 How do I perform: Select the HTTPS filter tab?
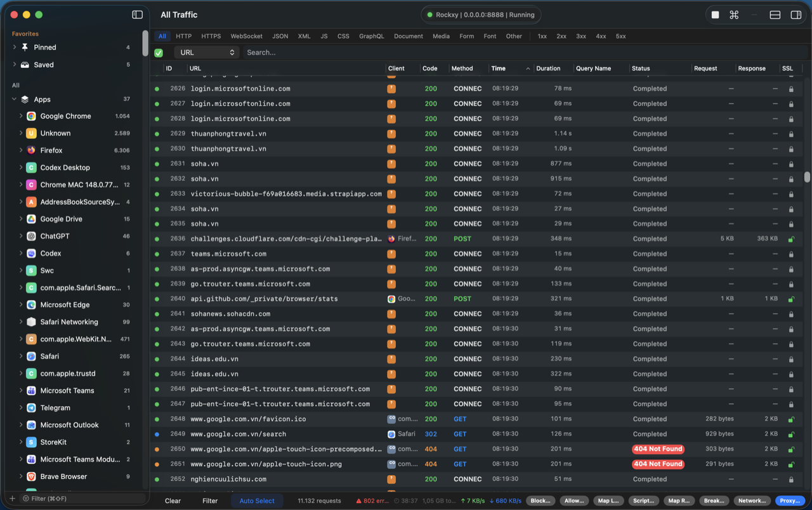211,36
